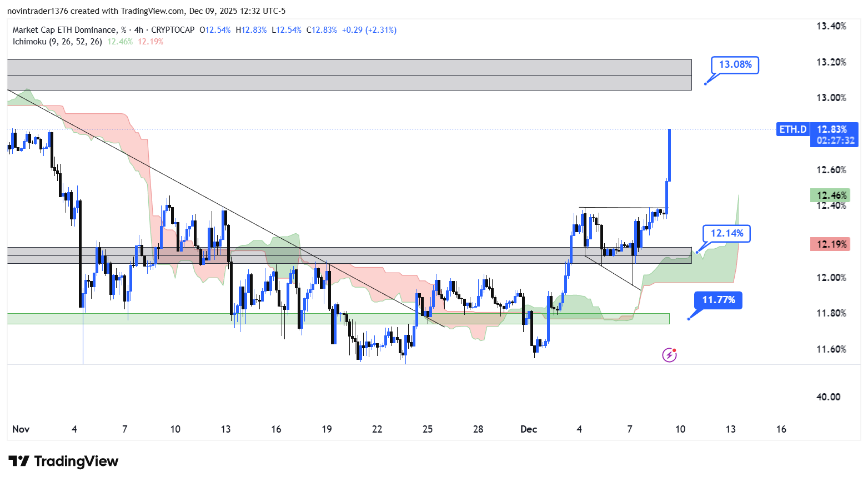Select the 12.14% price callout
868x482 pixels.
click(726, 234)
